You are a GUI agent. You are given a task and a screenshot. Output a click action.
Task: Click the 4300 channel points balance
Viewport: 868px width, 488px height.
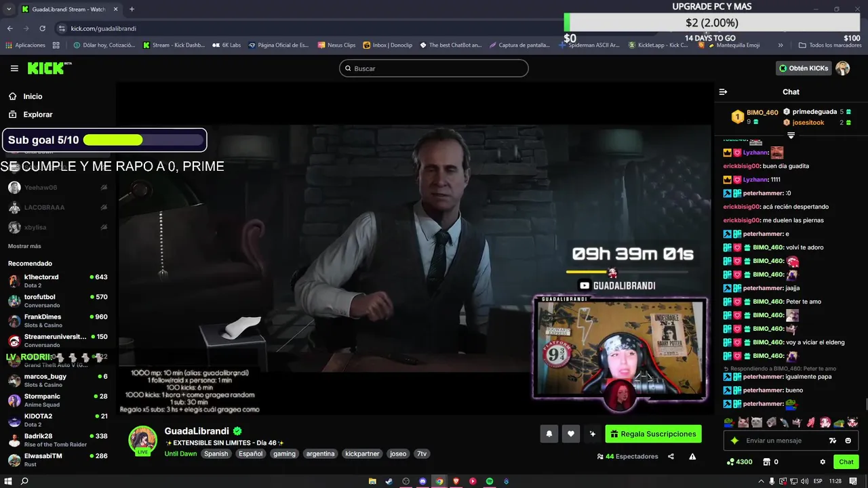coord(739,462)
